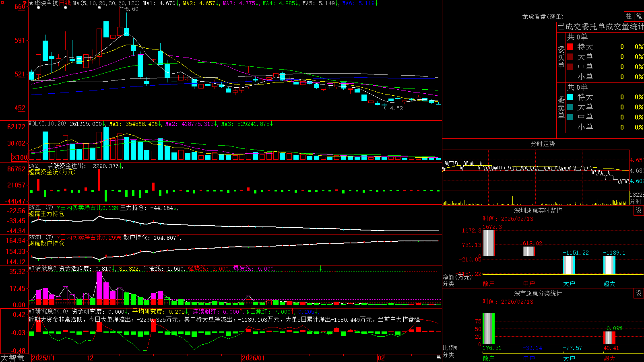
Task: Click the 深市超赢分类统计 panel title
Action: (x=538, y=293)
